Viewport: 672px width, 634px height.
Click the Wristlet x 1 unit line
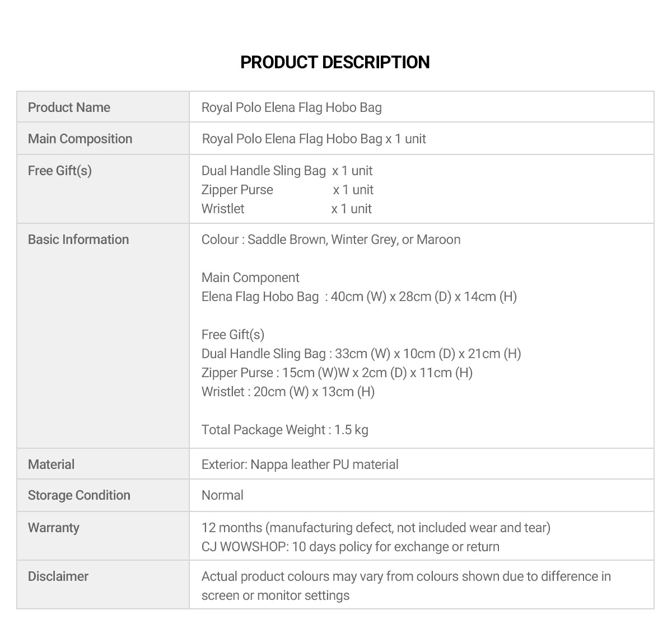click(x=286, y=209)
